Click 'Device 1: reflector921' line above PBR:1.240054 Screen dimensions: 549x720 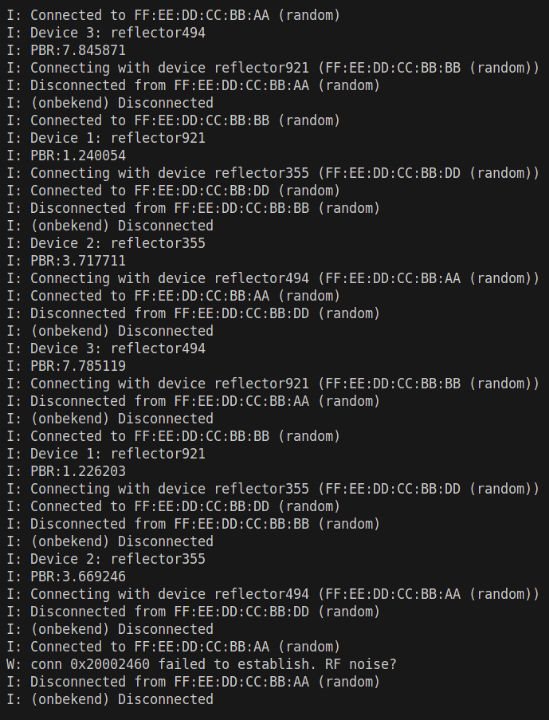pyautogui.click(x=106, y=138)
